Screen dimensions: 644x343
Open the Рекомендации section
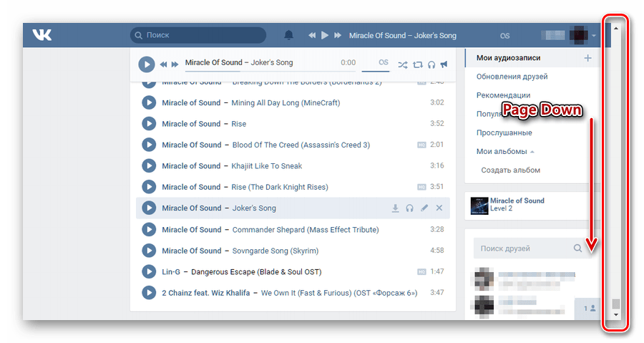pos(503,95)
